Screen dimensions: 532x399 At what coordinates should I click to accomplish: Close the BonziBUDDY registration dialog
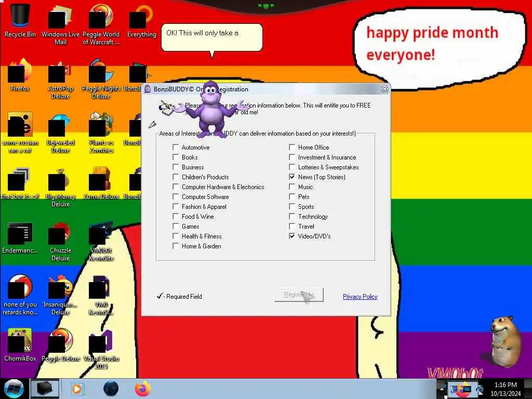point(384,89)
